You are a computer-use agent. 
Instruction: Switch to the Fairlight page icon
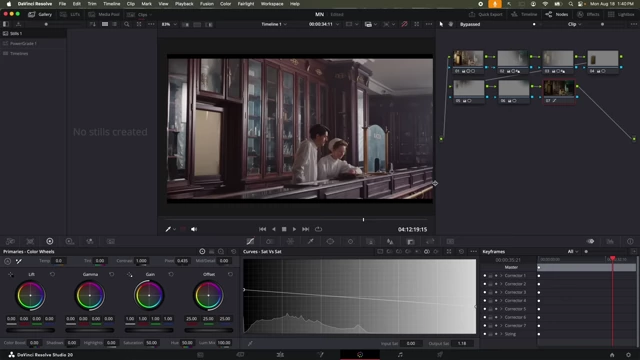click(x=400, y=355)
